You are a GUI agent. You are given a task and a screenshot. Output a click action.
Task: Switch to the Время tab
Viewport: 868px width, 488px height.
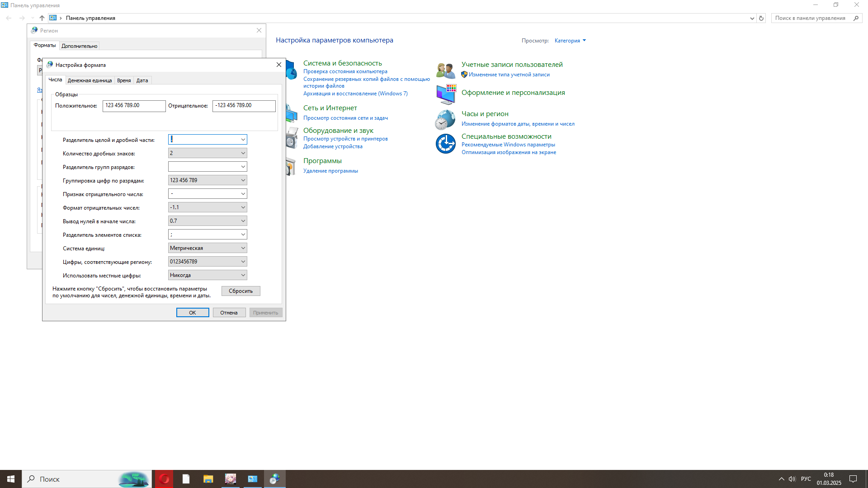pos(124,80)
